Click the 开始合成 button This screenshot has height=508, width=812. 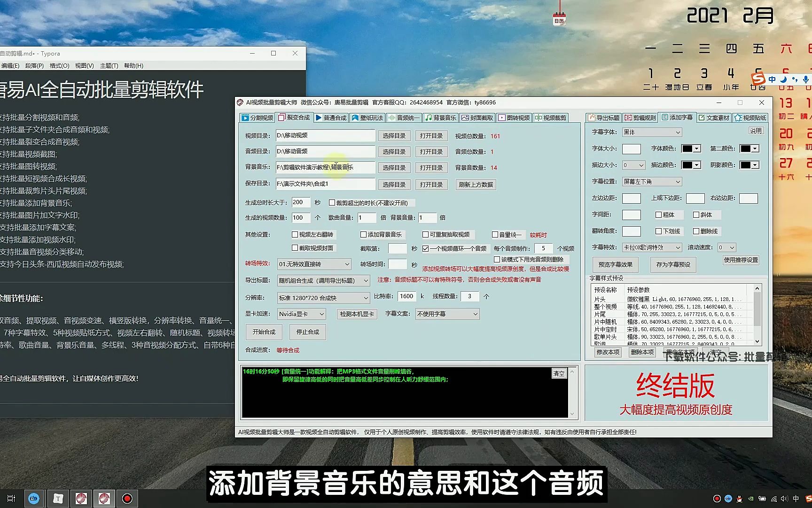[263, 332]
